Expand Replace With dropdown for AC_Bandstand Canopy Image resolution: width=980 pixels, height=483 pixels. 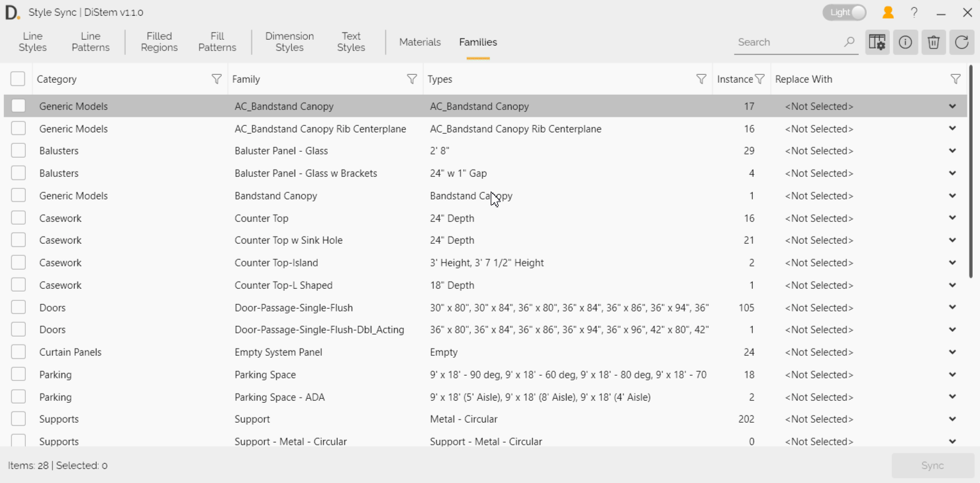coord(952,106)
